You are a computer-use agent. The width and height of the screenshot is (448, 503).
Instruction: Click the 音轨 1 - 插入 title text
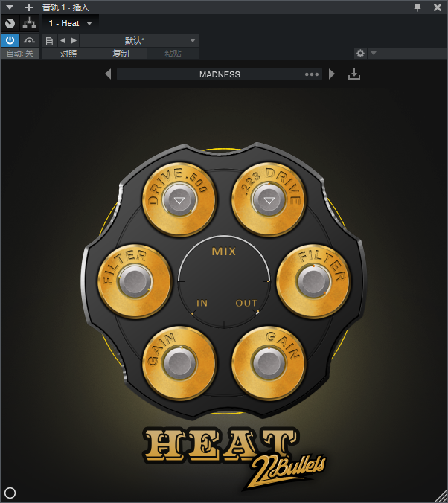pos(65,7)
